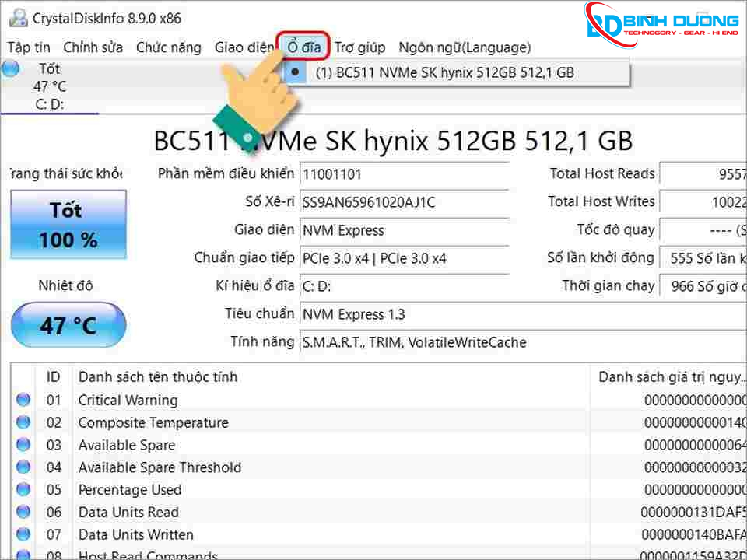Image resolution: width=747 pixels, height=560 pixels.
Task: Click the Tốt 100 % health status button
Action: (x=68, y=224)
